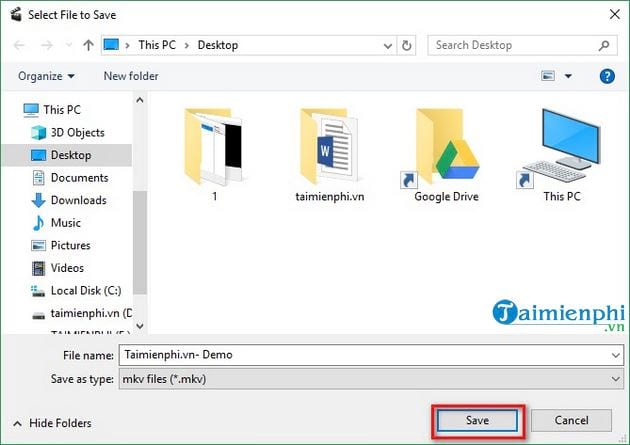This screenshot has width=630, height=445.
Task: Click the Save button
Action: (477, 421)
